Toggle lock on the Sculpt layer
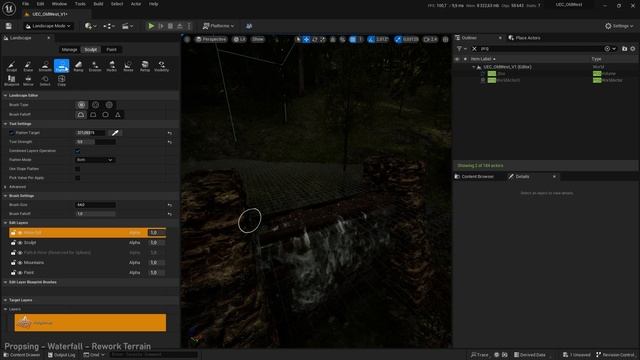 [x=13, y=243]
